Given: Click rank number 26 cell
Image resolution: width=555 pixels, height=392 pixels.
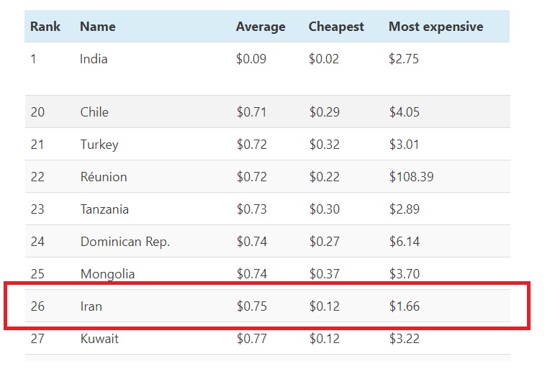Looking at the screenshot, I should (37, 306).
